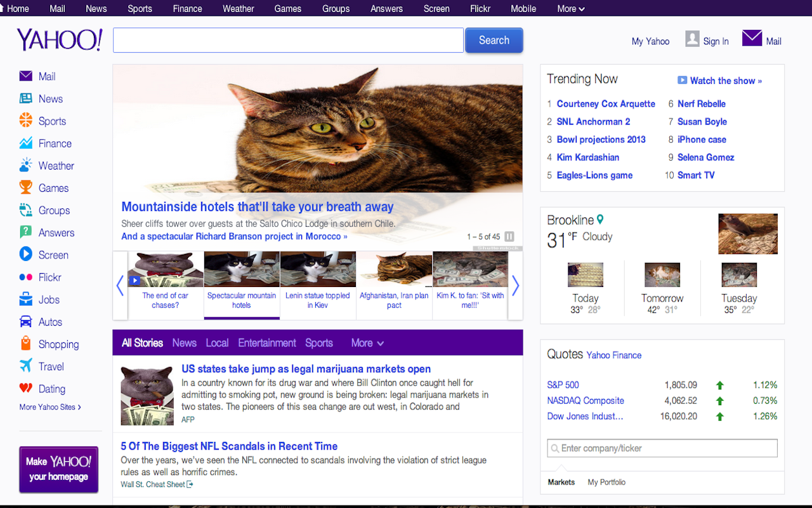Open the US states legal marijuana headline
The height and width of the screenshot is (508, 812).
(306, 369)
